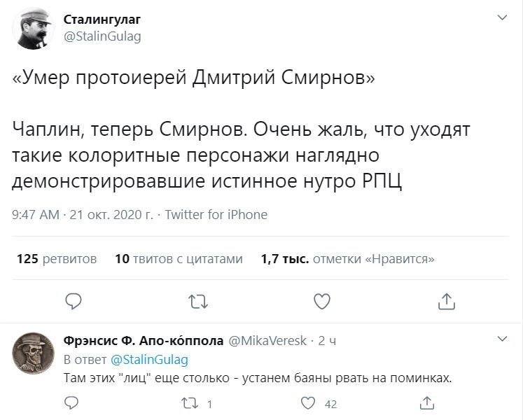This screenshot has height=420, width=523.
Task: View 10 твитов с цитатами
Action: (x=178, y=259)
